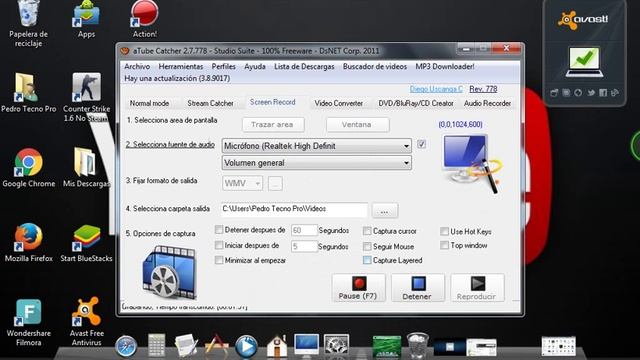Enable the Captura cursor checkbox

(367, 231)
